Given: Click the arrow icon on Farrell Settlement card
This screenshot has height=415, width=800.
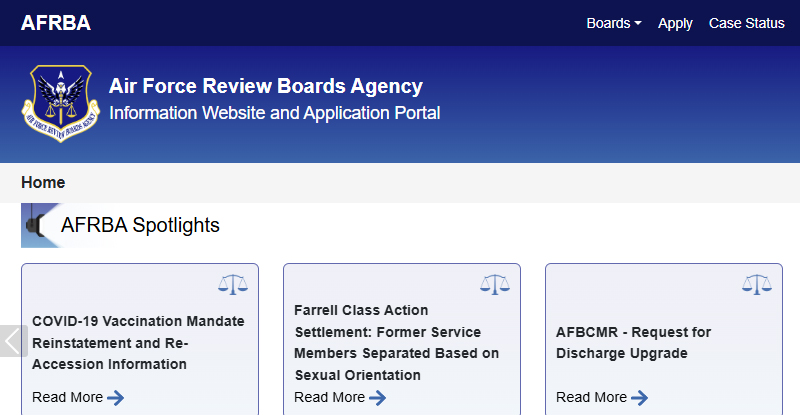Looking at the screenshot, I should [378, 398].
